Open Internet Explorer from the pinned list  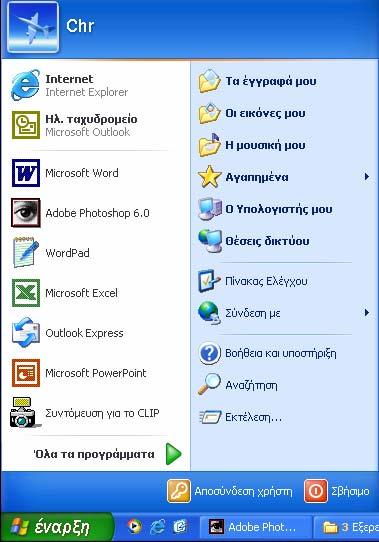coord(26,85)
